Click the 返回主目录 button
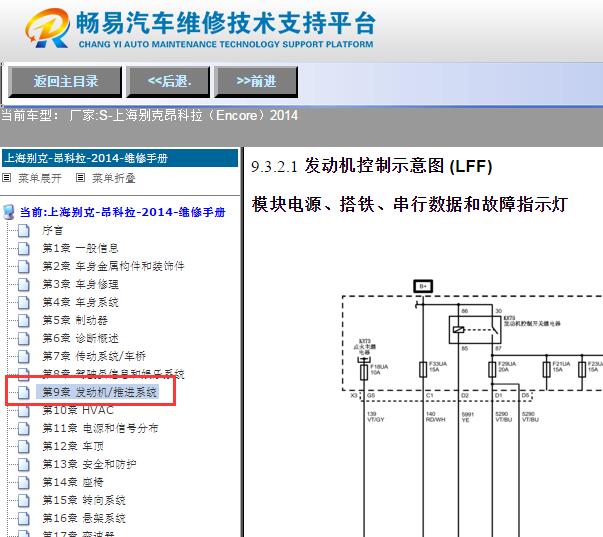Image resolution: width=603 pixels, height=537 pixels. coord(65,81)
